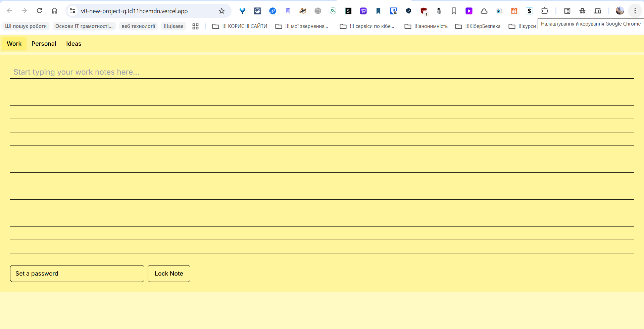Viewport: 644px width, 329px height.
Task: Open the purple play-button extension icon
Action: (469, 11)
